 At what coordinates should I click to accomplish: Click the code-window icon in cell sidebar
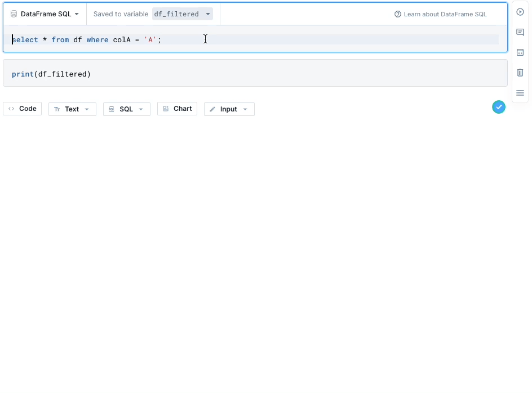(520, 52)
